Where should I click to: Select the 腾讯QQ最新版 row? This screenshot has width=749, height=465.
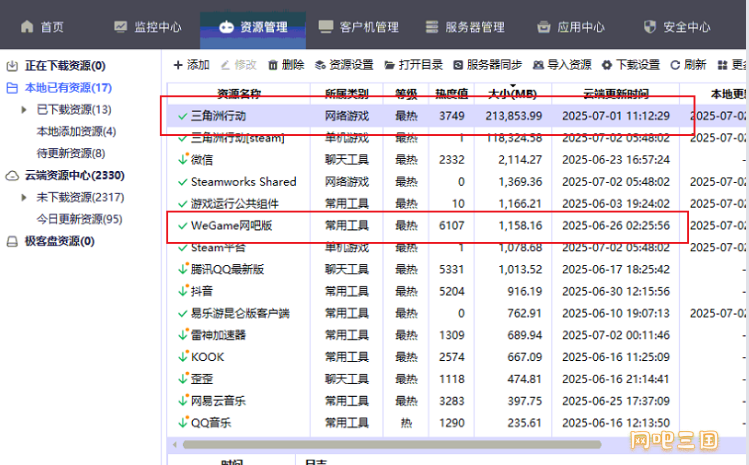coord(456,270)
